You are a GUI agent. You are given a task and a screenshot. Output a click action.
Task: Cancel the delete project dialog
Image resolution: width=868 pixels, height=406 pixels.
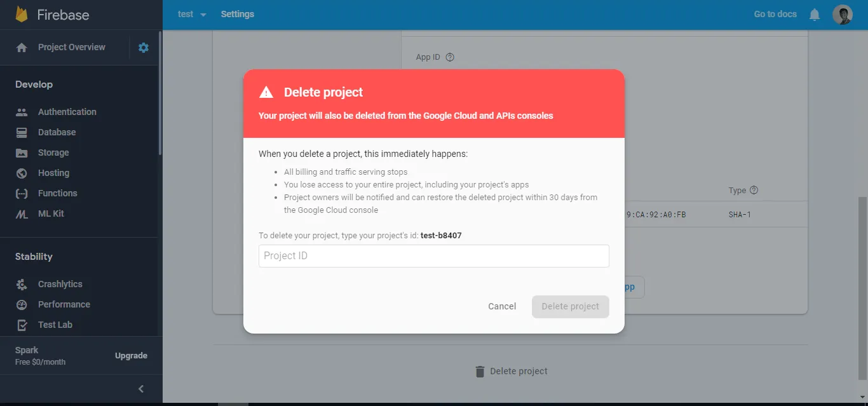pyautogui.click(x=502, y=306)
